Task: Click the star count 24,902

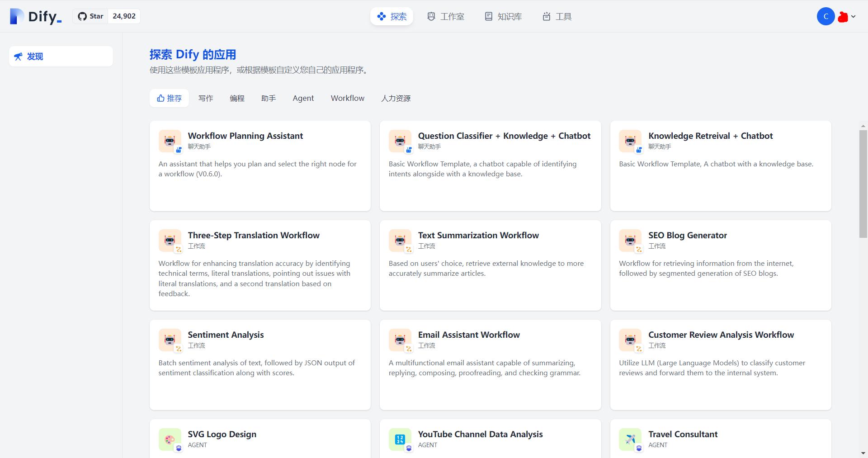Action: [124, 16]
